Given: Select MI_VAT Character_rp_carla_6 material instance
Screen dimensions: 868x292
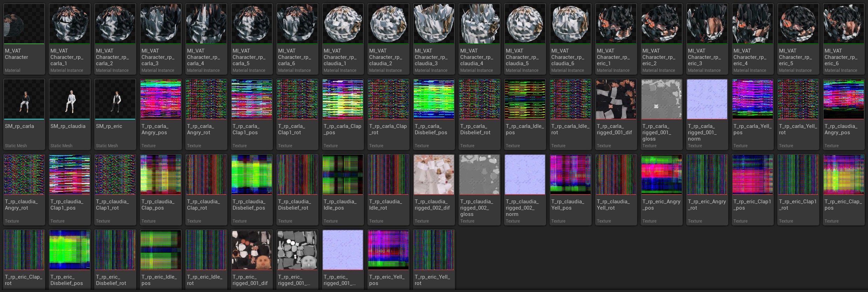Looking at the screenshot, I should pyautogui.click(x=297, y=39).
